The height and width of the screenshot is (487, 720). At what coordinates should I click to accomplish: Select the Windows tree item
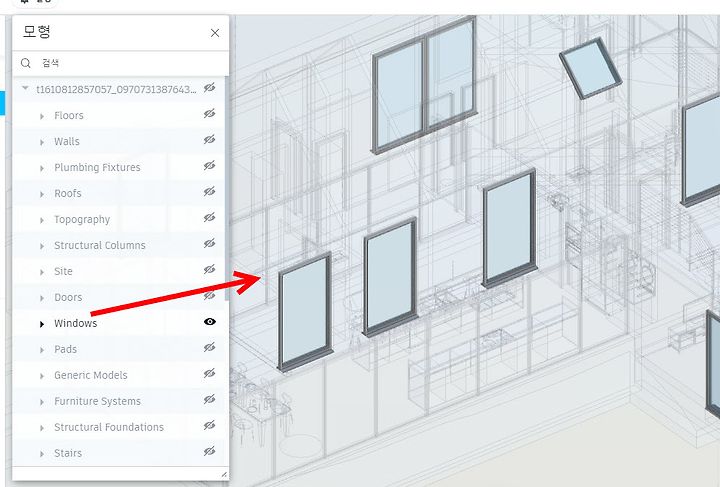(x=76, y=323)
